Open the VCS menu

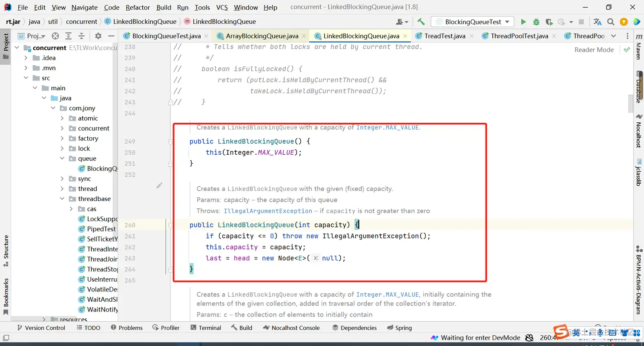point(221,7)
